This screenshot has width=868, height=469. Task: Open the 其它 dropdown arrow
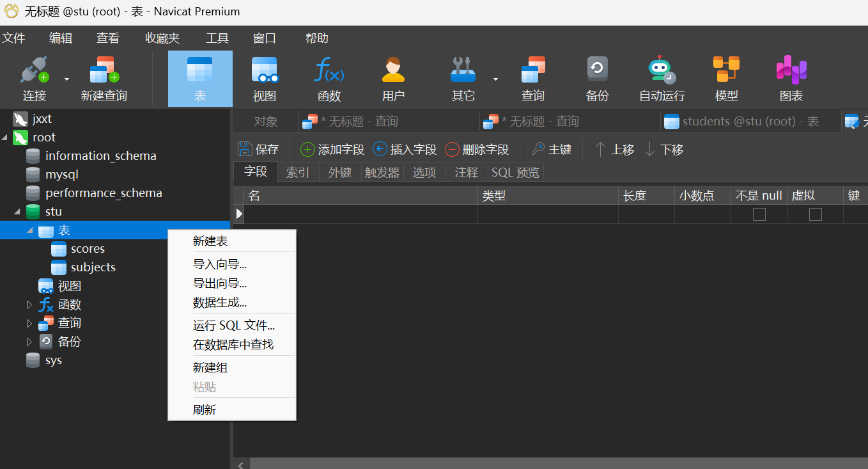pos(495,79)
